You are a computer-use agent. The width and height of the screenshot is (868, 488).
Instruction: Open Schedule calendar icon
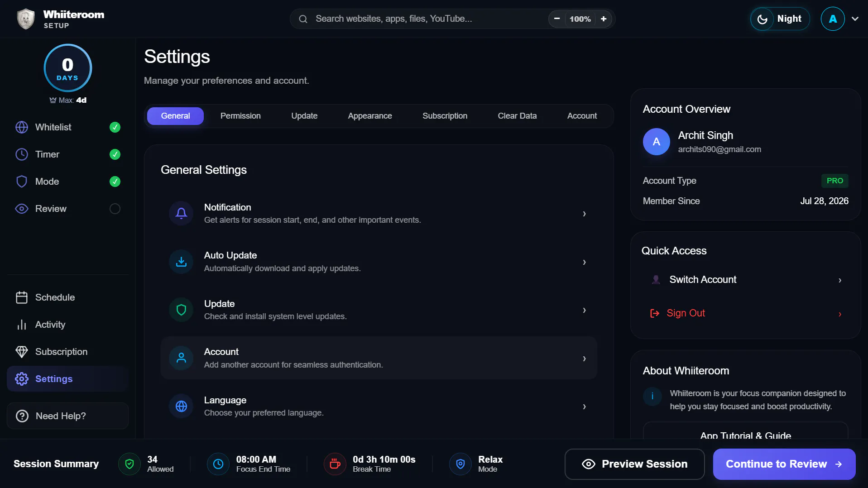pos(22,297)
